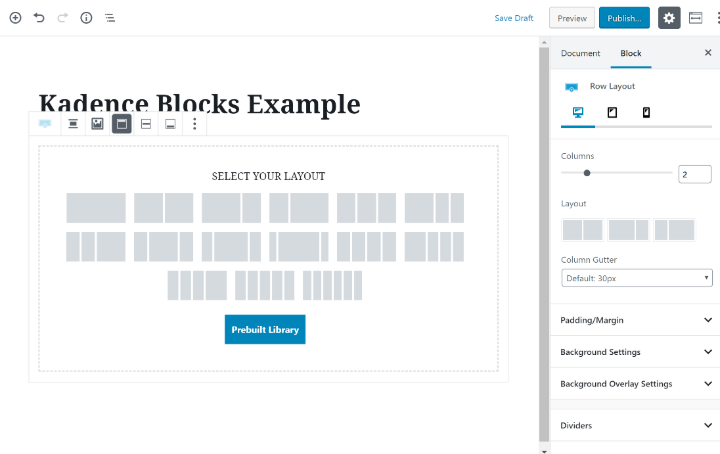Click Save Draft link
The image size is (720, 454).
click(514, 18)
